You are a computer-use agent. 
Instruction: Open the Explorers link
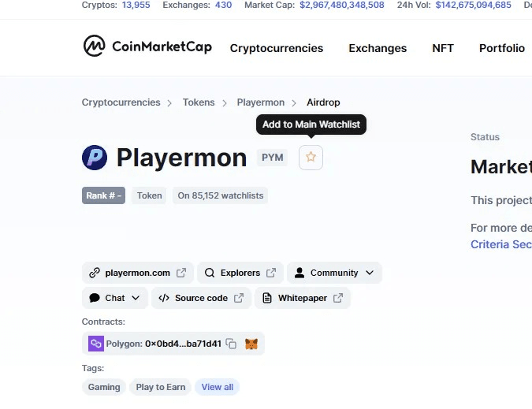click(x=240, y=273)
